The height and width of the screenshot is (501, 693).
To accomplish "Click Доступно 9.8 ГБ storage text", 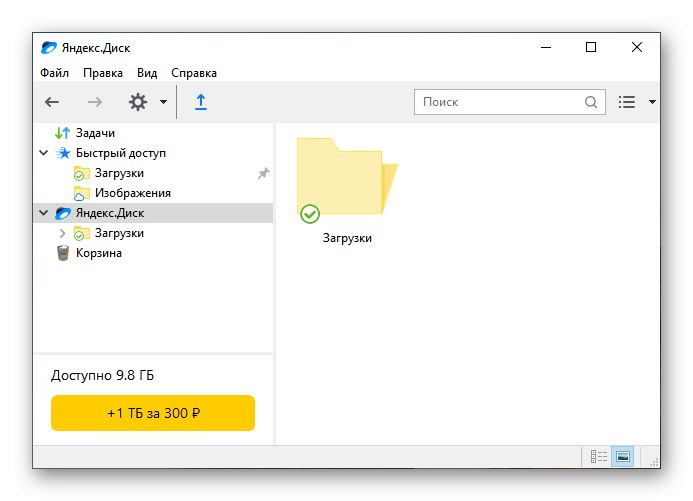I will (x=103, y=376).
